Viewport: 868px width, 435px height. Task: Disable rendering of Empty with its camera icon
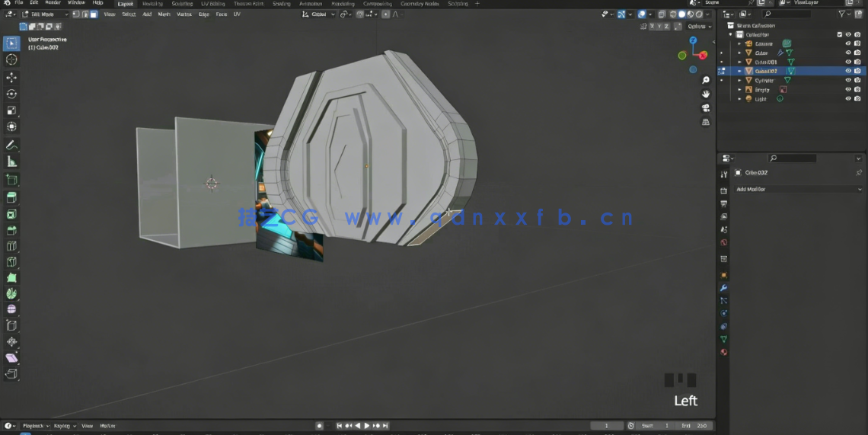coord(857,90)
